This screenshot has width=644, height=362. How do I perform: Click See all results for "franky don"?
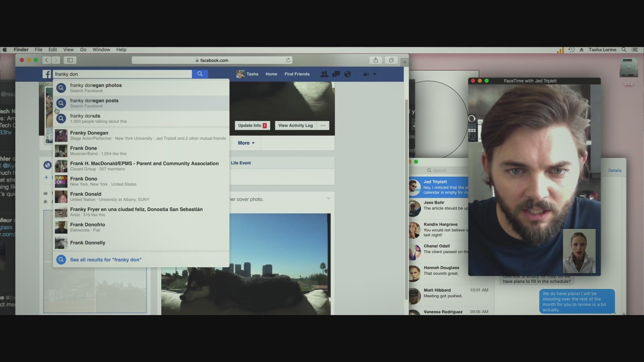[141, 259]
